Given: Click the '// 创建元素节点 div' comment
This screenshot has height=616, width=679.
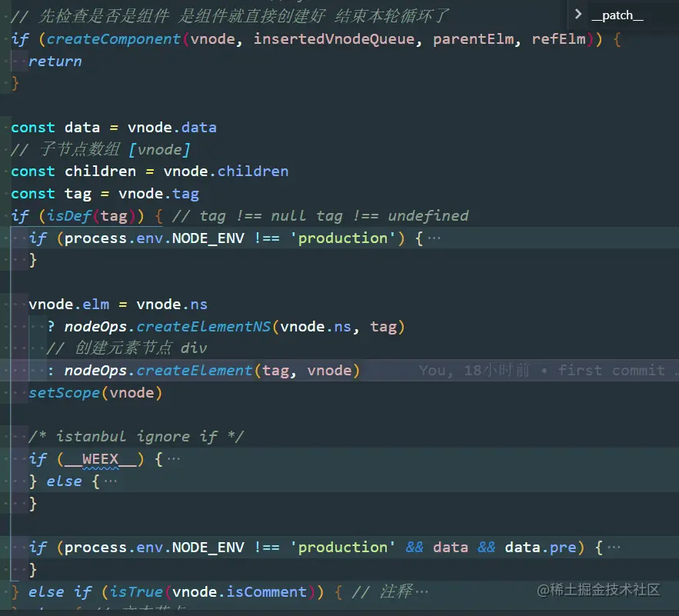Looking at the screenshot, I should pos(126,348).
